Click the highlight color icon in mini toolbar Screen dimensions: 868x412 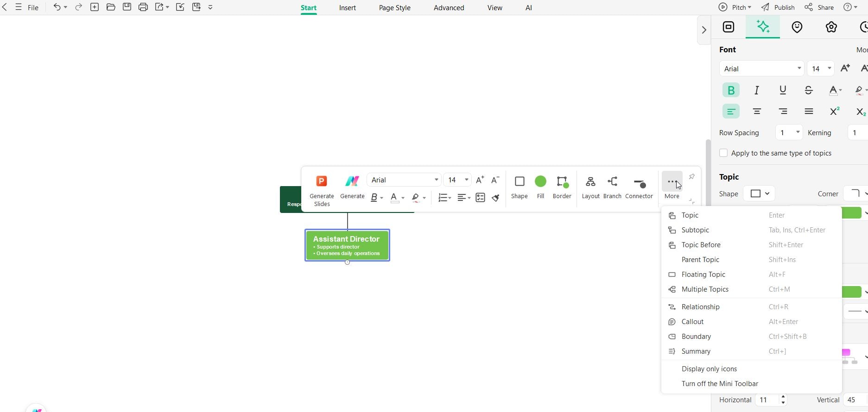(x=416, y=198)
